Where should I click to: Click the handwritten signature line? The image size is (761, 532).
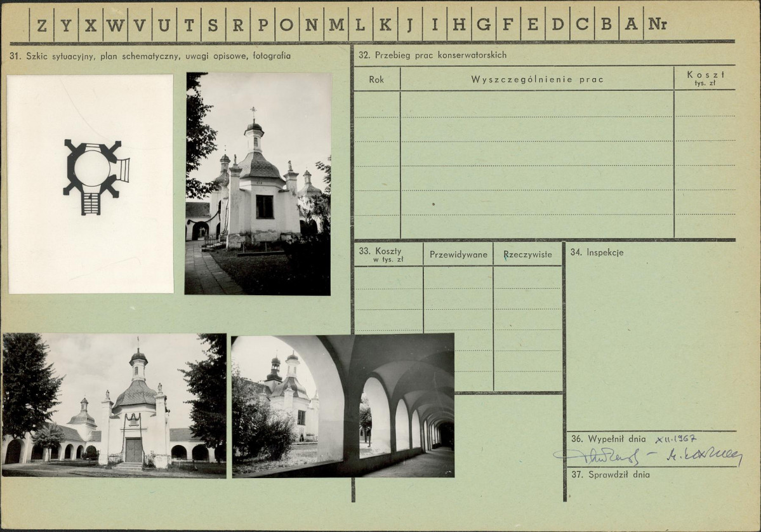648,456
